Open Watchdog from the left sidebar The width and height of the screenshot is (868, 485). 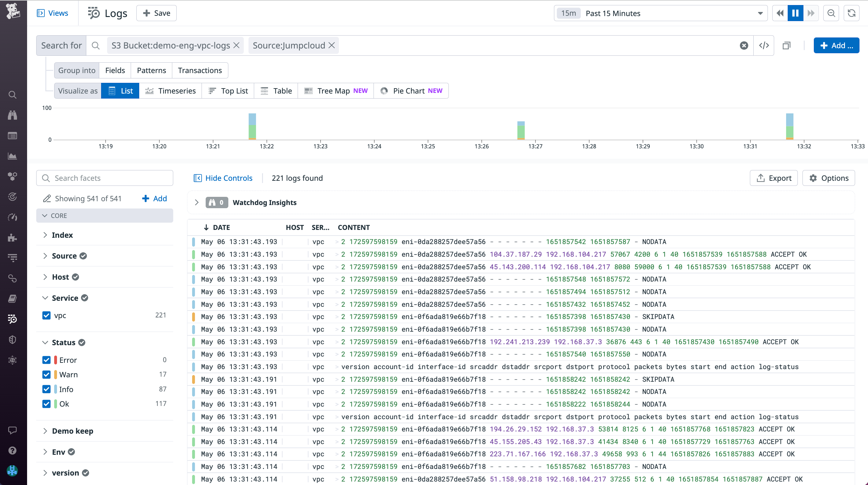pos(13,115)
